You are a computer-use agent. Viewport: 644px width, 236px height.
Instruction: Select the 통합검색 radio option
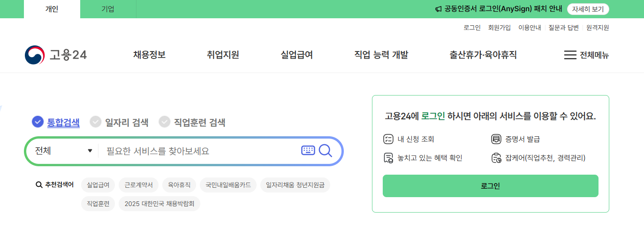(x=38, y=122)
